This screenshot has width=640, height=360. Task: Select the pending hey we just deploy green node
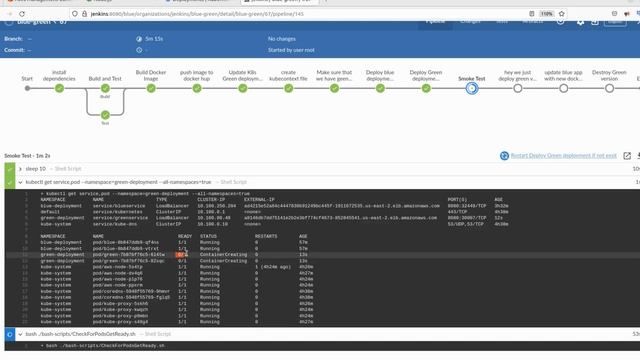518,88
